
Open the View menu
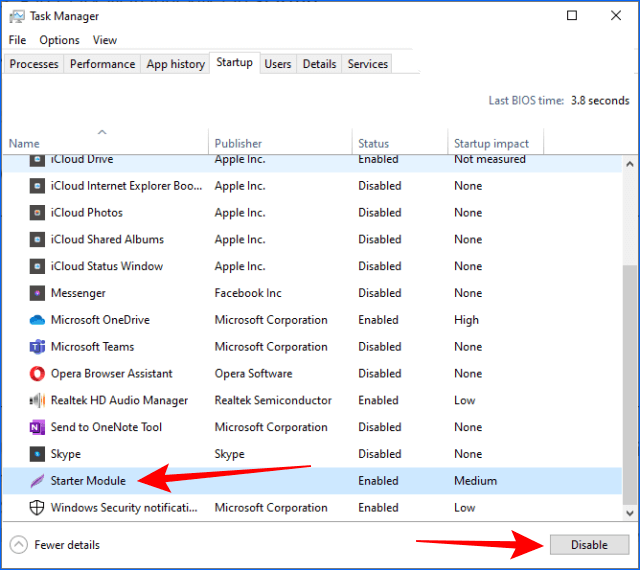click(104, 40)
